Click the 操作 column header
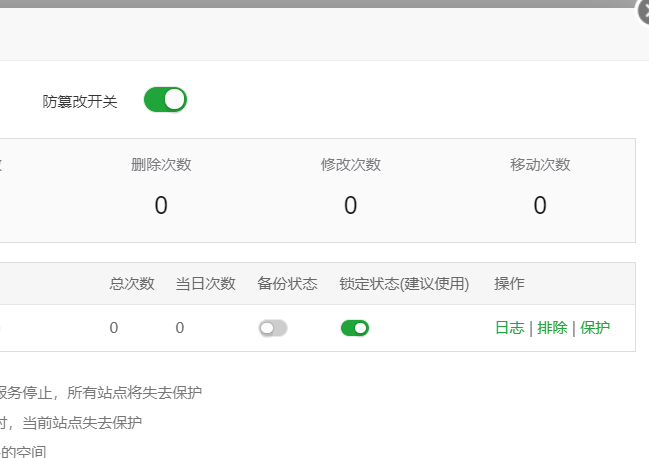 point(509,284)
